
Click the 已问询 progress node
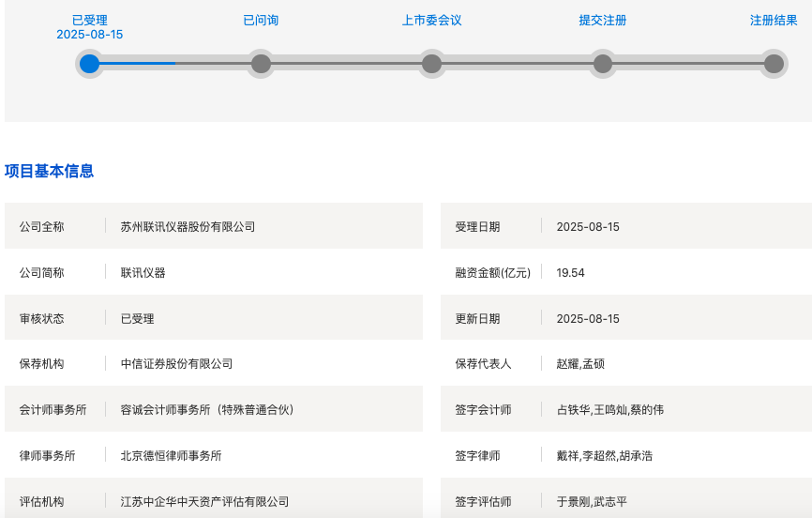[261, 64]
